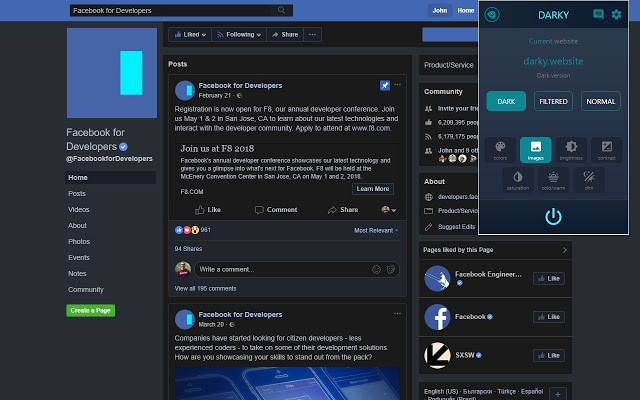640x400 pixels.
Task: Open Most Relevant comment sorting
Action: 376,230
